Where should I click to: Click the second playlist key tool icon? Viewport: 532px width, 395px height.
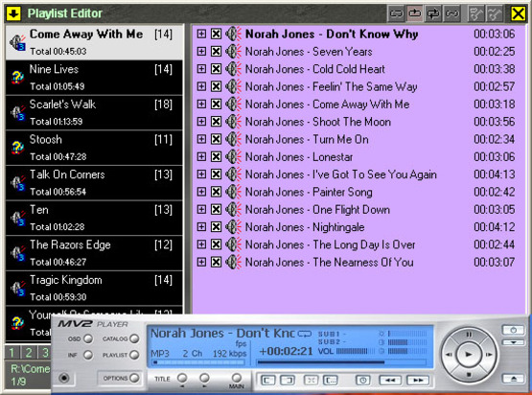tap(495, 13)
